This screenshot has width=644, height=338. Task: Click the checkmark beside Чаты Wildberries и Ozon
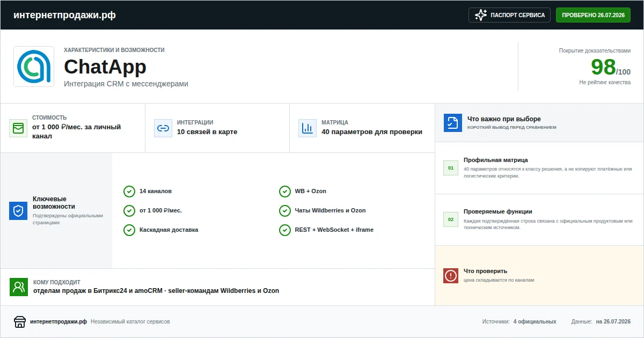285,211
